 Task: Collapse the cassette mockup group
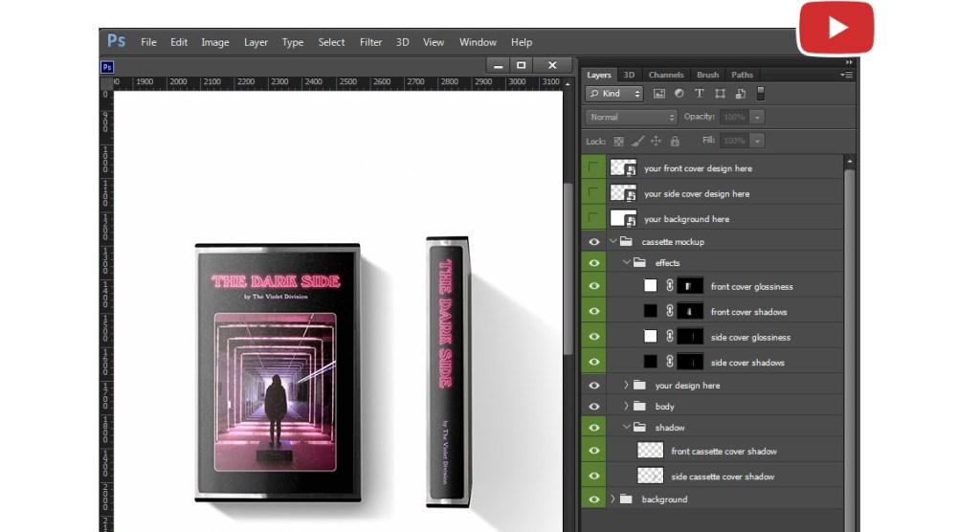pos(613,241)
